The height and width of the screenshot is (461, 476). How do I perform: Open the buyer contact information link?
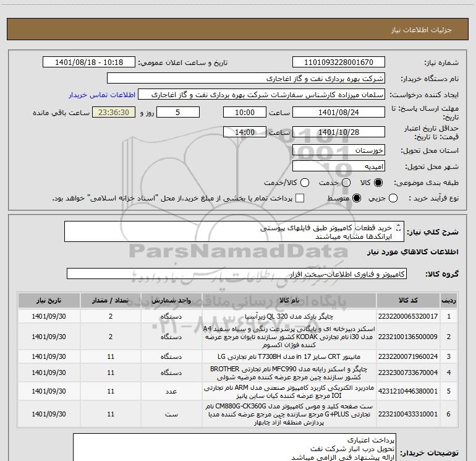pyautogui.click(x=102, y=95)
